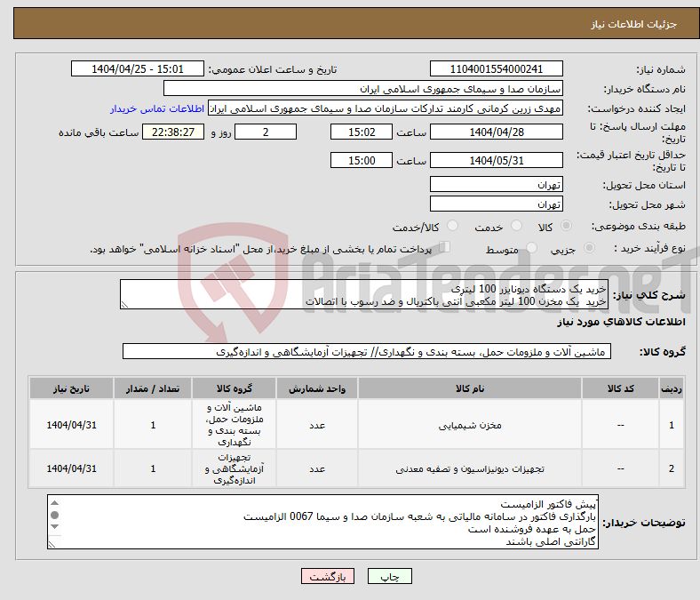Click the تاریخ نیاز column header

coord(71,388)
